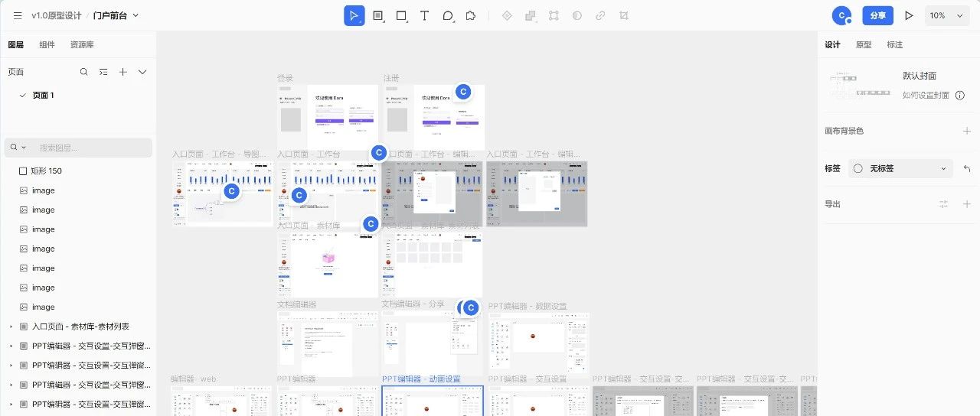This screenshot has width=980, height=416.
Task: Select the 注册 frame label on canvas
Action: pyautogui.click(x=391, y=78)
